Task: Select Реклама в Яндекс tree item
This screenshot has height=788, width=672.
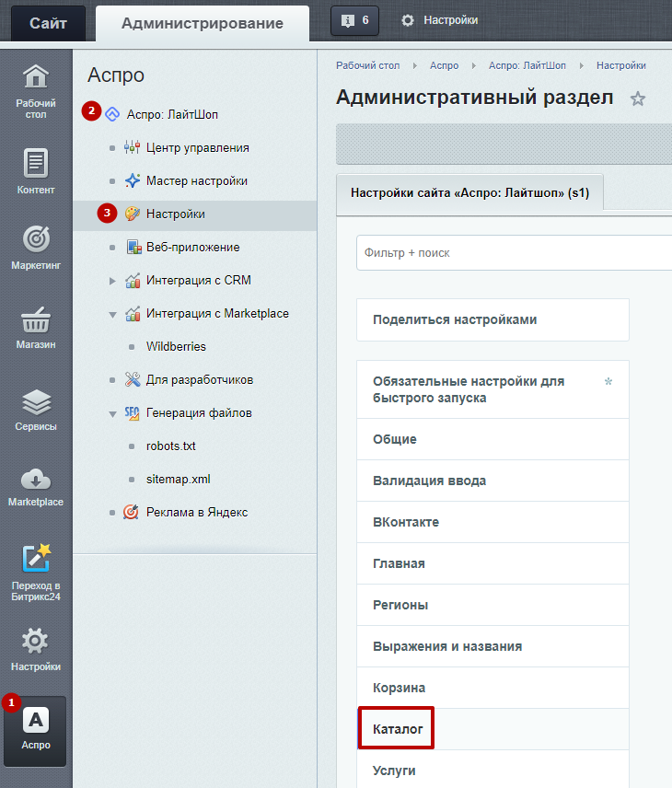Action: pos(197,512)
